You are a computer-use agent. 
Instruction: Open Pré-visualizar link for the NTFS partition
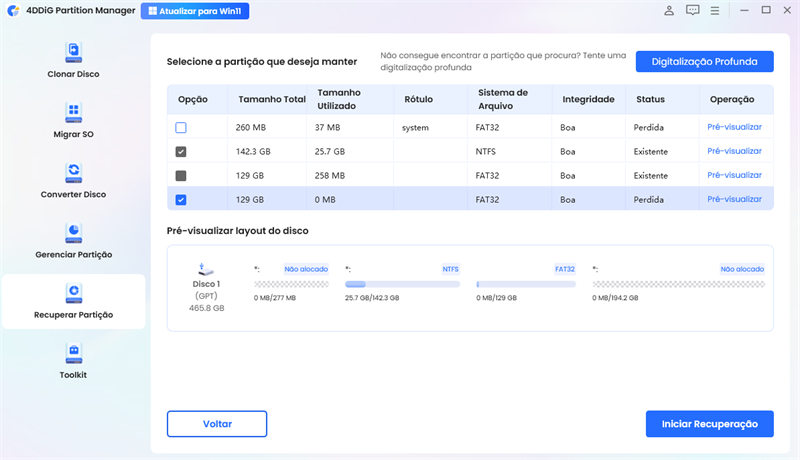[x=734, y=151]
